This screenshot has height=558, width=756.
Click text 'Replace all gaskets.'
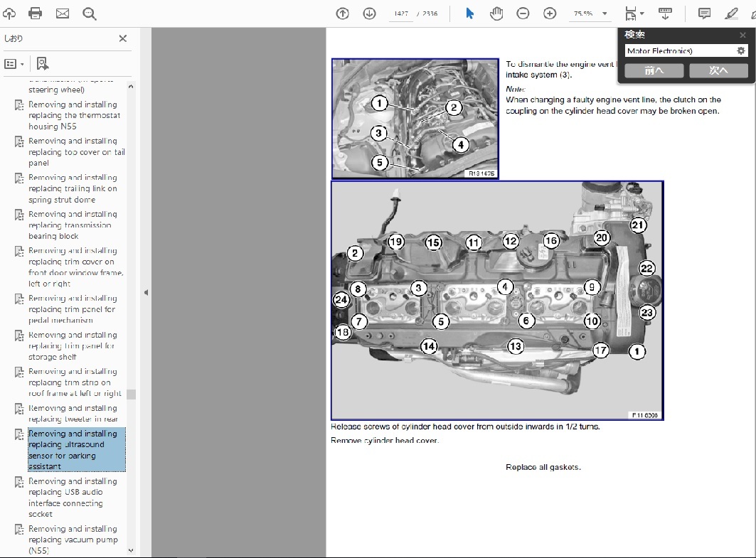pyautogui.click(x=543, y=467)
